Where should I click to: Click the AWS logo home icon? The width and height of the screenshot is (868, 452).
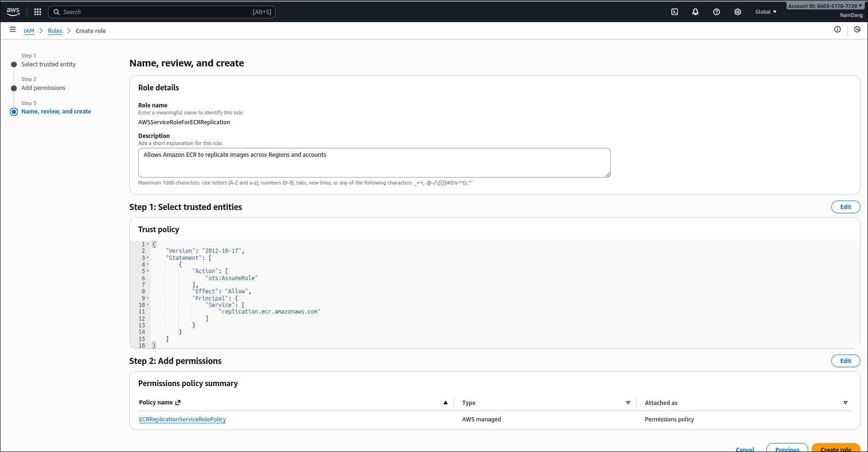coord(13,12)
